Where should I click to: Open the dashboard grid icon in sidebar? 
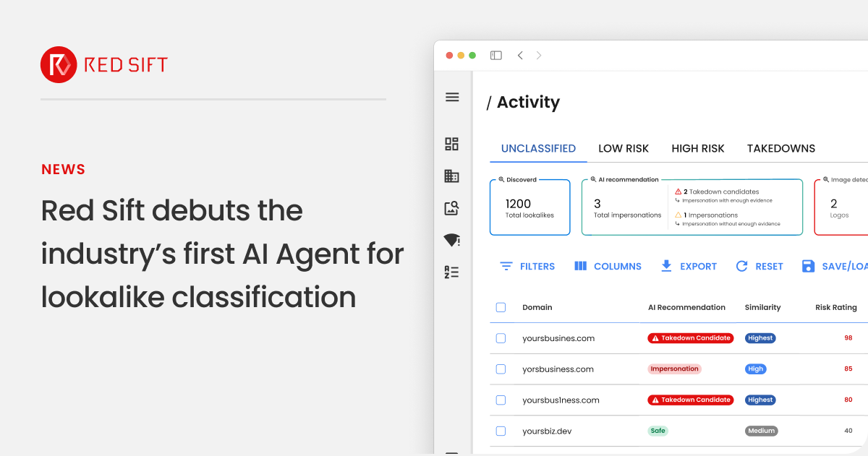tap(451, 144)
